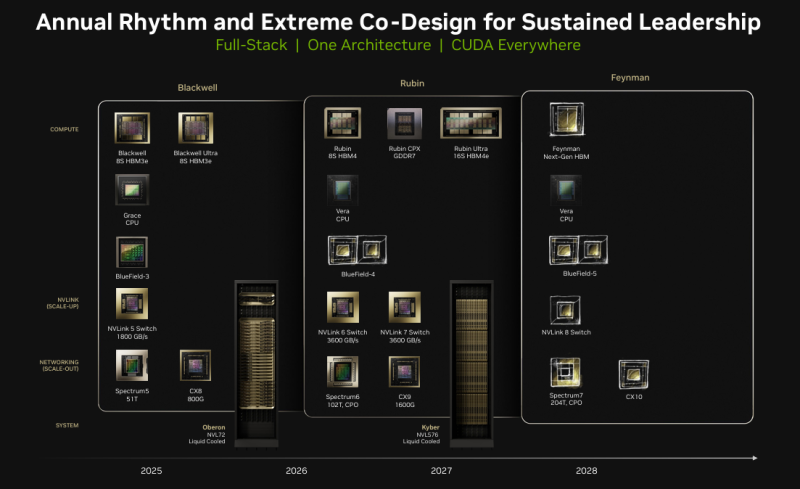Select the 'CX10' caption text
Viewport: 800px width, 489px height.
click(x=634, y=397)
